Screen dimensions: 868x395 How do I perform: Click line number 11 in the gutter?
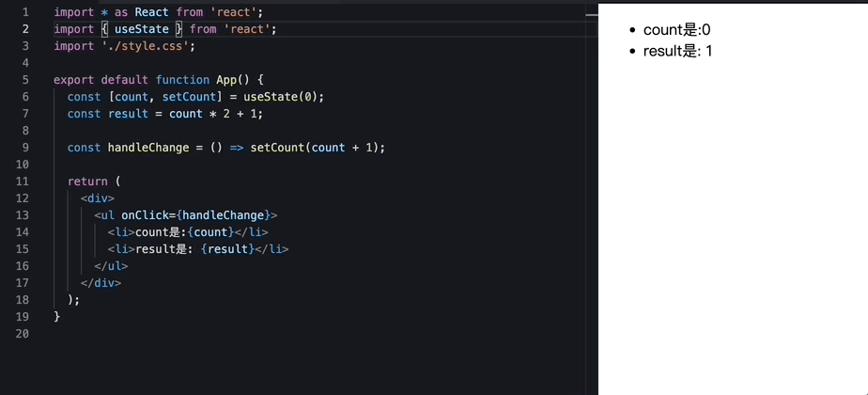tap(23, 182)
